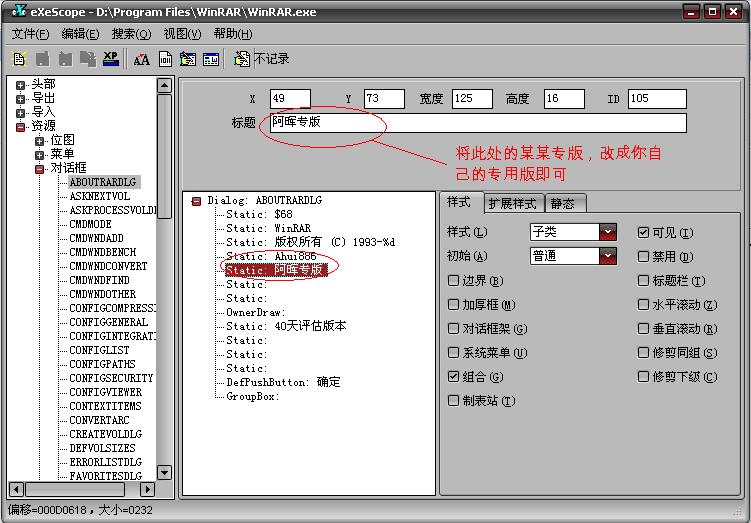Screen dimensions: 751x523
Task: Click the tree horizontal scroll right arrow
Action: (x=148, y=489)
